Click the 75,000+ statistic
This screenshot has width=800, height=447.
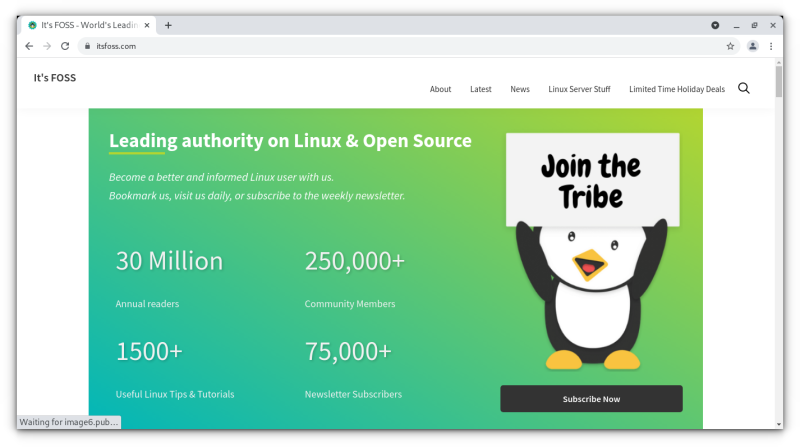(x=348, y=351)
